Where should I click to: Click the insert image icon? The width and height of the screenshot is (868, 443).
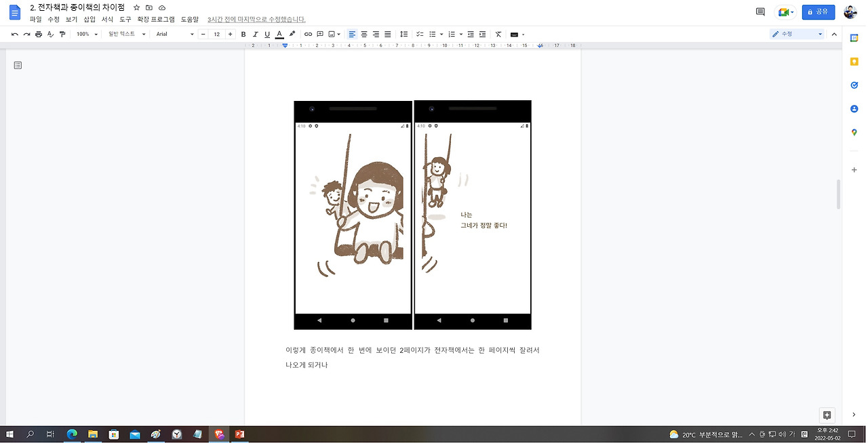tap(332, 34)
